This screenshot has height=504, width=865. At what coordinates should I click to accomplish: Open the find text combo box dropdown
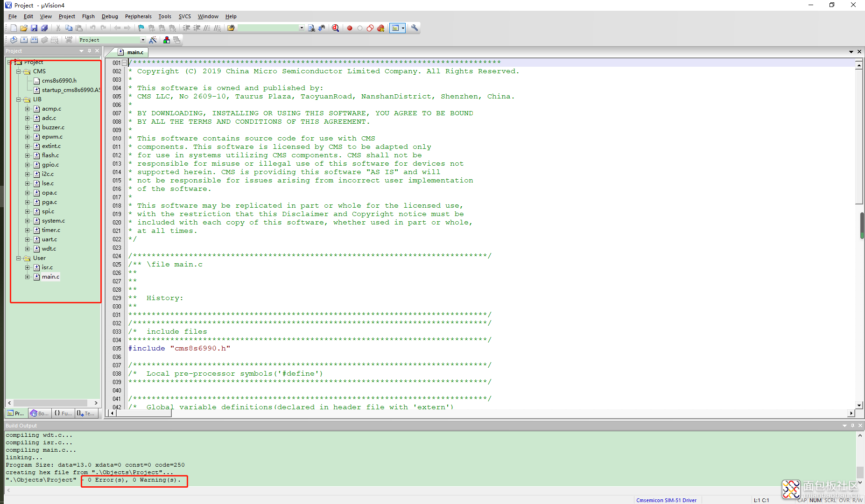click(302, 28)
